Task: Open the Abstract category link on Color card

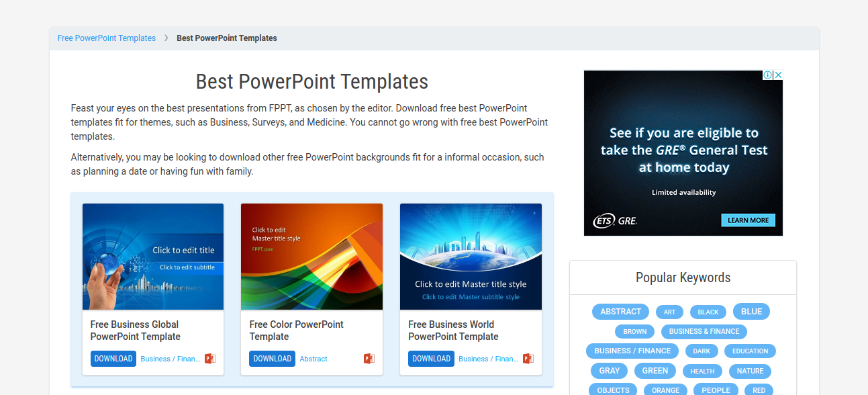Action: (314, 359)
